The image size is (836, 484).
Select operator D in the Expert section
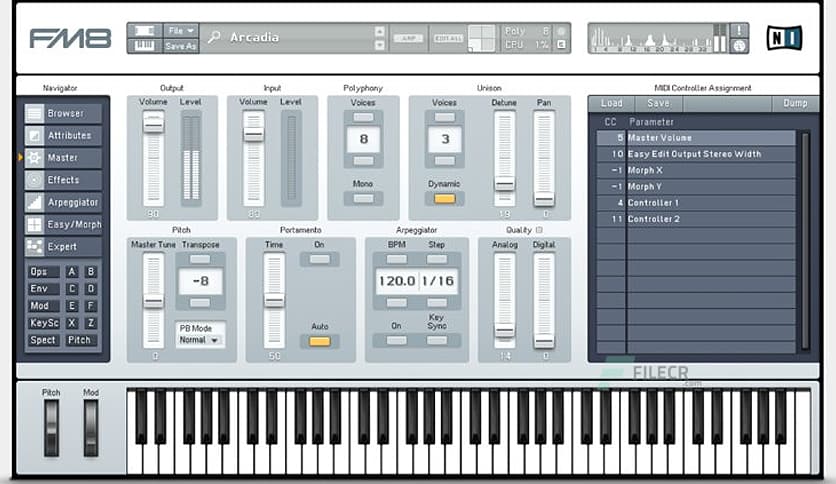pyautogui.click(x=91, y=289)
